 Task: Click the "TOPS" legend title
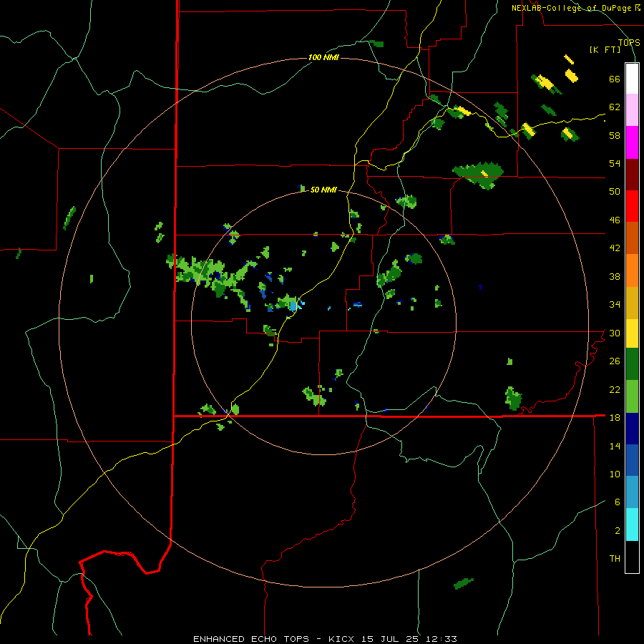(x=629, y=43)
